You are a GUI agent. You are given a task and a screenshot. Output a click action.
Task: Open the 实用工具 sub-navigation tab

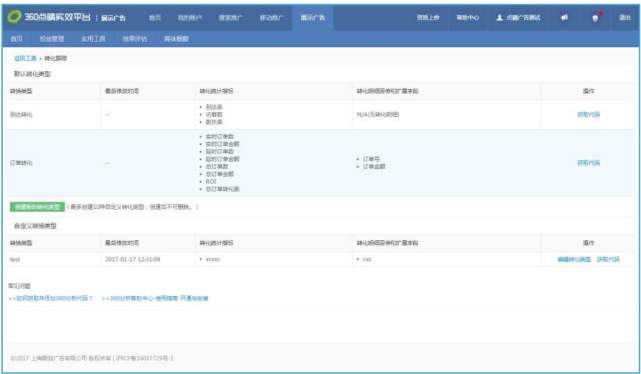pyautogui.click(x=93, y=38)
